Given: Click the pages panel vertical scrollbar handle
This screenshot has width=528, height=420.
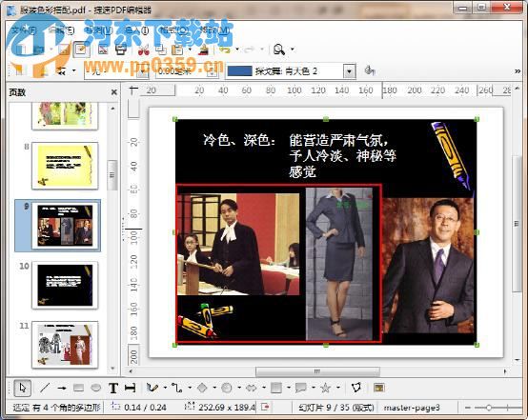Looking at the screenshot, I should tap(112, 175).
